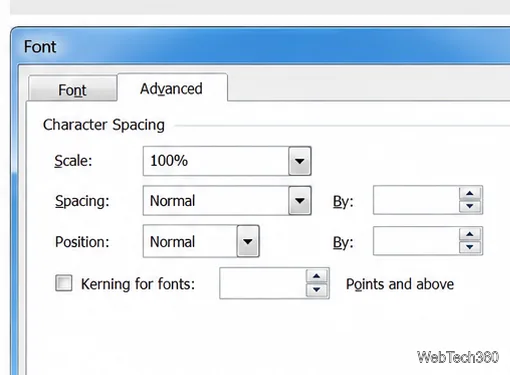Image resolution: width=510 pixels, height=375 pixels.
Task: Decrease the Position By value with down arrow
Action: coord(470,247)
